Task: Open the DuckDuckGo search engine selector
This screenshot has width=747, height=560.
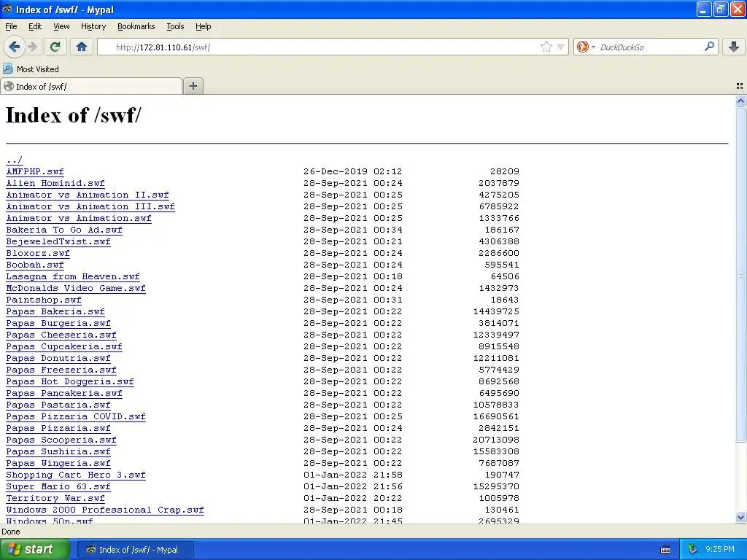Action: (585, 47)
